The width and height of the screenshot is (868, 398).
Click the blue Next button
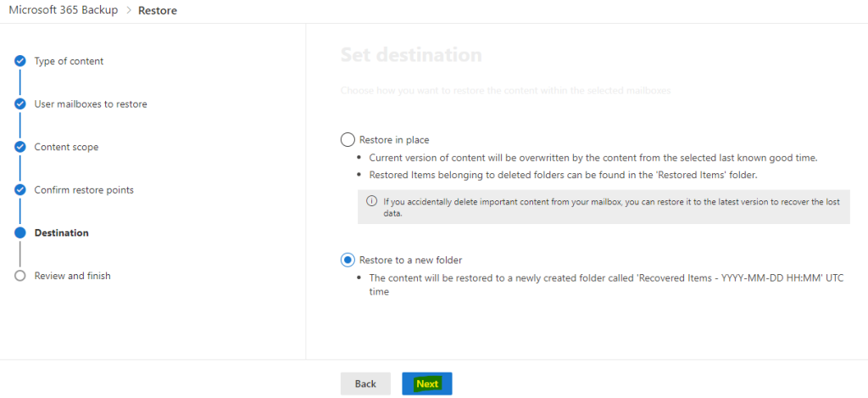pyautogui.click(x=427, y=384)
